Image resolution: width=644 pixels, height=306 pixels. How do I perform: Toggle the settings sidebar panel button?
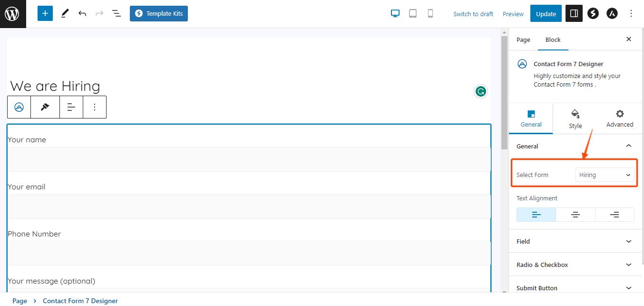(574, 14)
